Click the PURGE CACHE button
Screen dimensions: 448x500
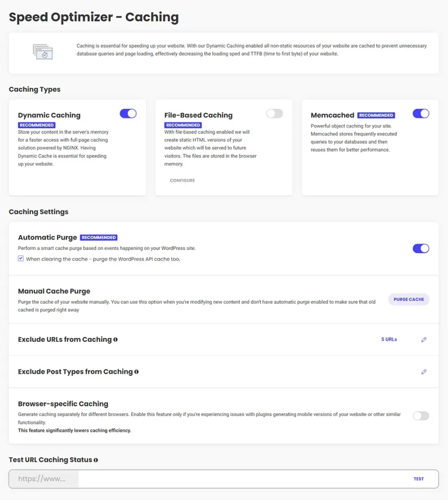[x=408, y=299]
